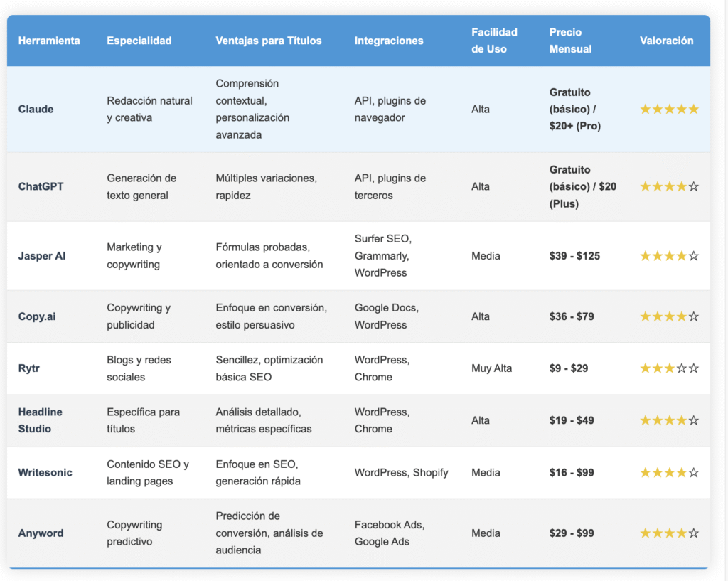728x581 pixels.
Task: Select the Copy.ai tool name
Action: pyautogui.click(x=37, y=316)
